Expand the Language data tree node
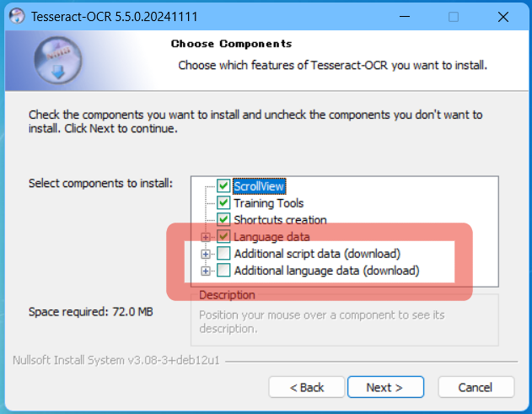 click(206, 237)
